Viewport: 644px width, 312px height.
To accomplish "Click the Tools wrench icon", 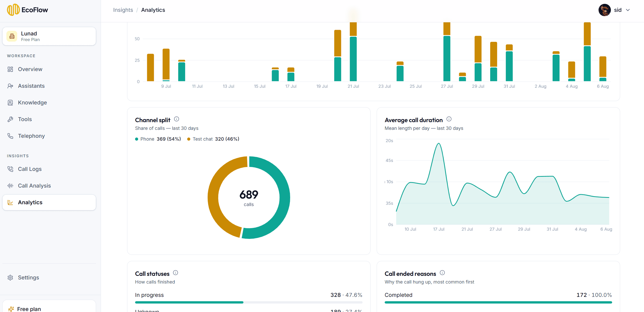I will tap(10, 119).
